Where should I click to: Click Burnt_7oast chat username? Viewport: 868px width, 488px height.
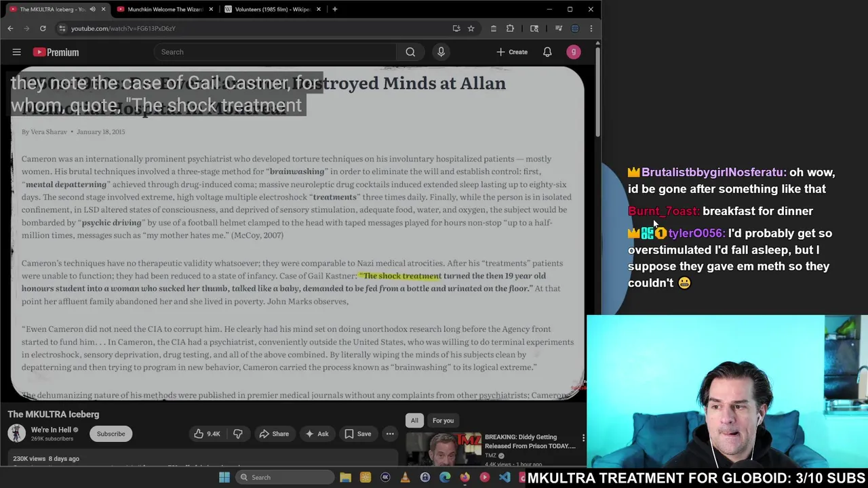click(x=663, y=211)
